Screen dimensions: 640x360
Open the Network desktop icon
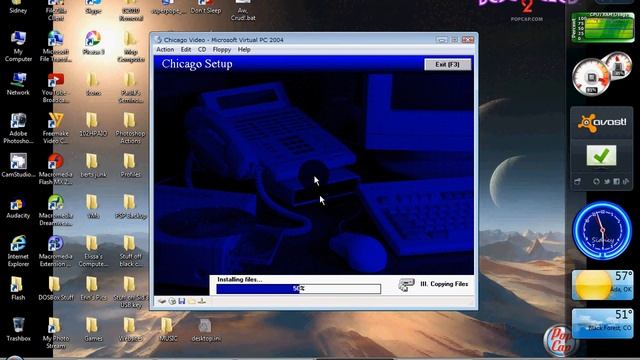18,84
